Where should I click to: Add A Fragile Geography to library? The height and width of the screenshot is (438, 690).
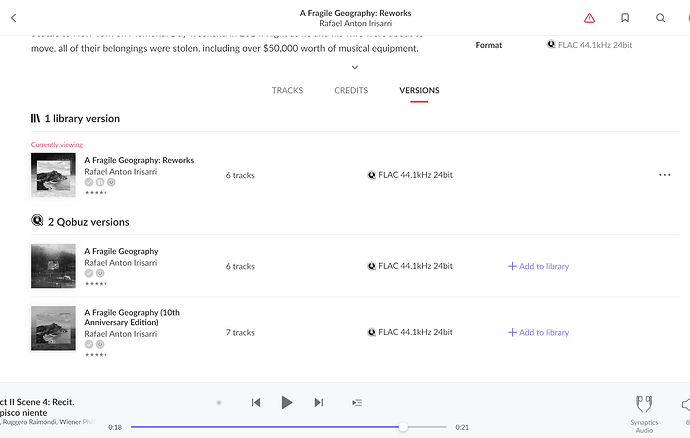tap(538, 266)
